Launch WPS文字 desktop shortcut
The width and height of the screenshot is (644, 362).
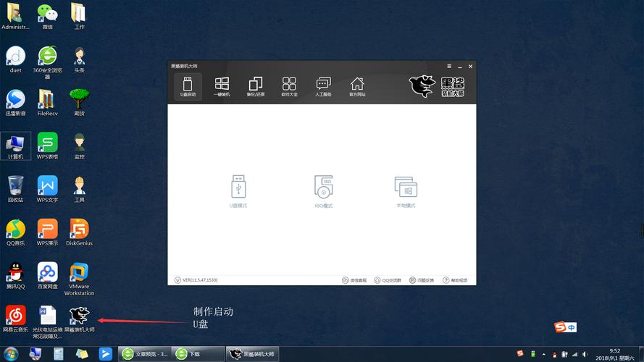[47, 189]
